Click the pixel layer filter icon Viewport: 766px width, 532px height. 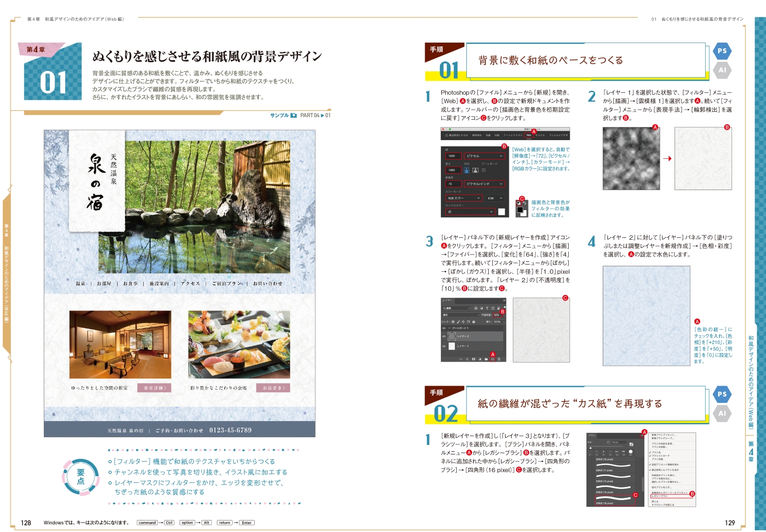pyautogui.click(x=476, y=308)
